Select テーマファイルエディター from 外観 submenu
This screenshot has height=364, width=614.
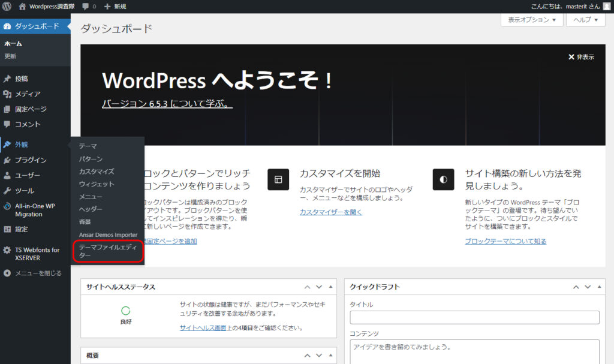tap(107, 251)
